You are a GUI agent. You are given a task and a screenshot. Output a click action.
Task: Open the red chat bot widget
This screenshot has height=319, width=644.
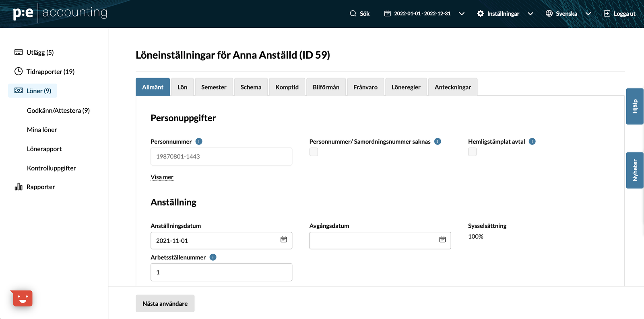pyautogui.click(x=22, y=298)
